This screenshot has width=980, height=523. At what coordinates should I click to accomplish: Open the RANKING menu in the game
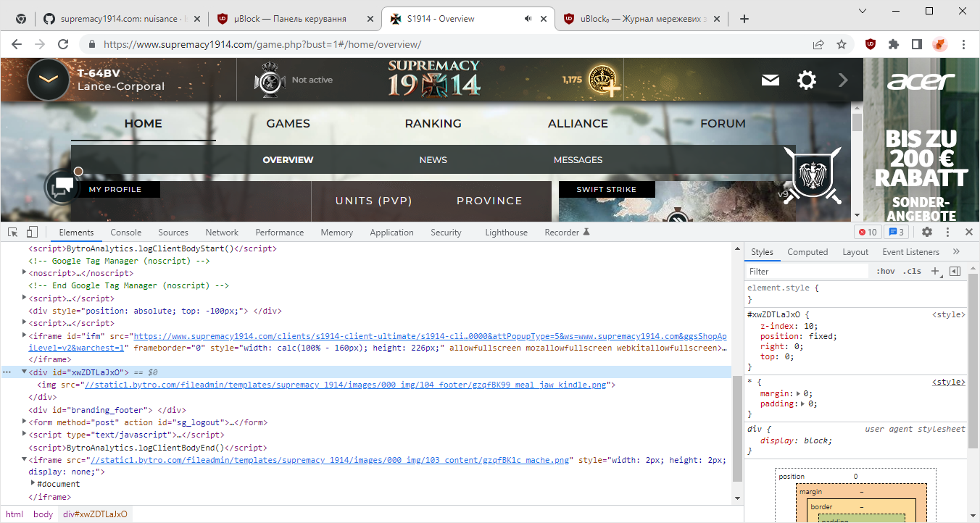(x=433, y=123)
